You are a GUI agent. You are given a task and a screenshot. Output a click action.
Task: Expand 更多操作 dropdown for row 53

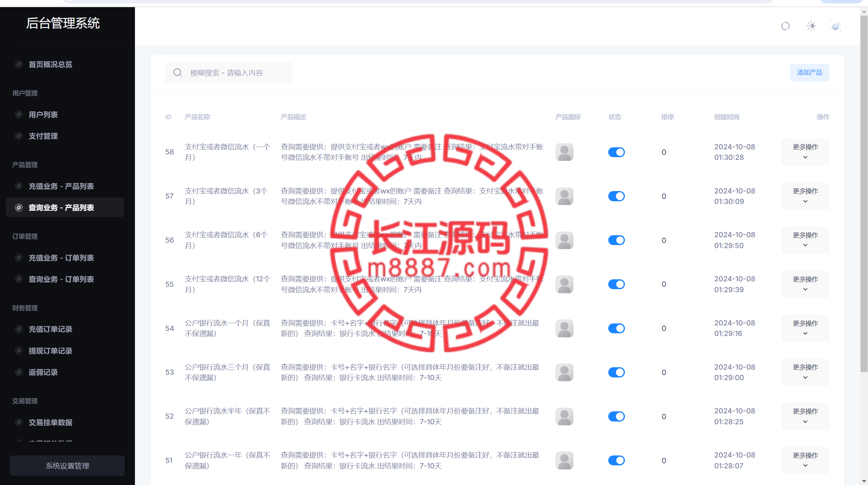coord(805,372)
